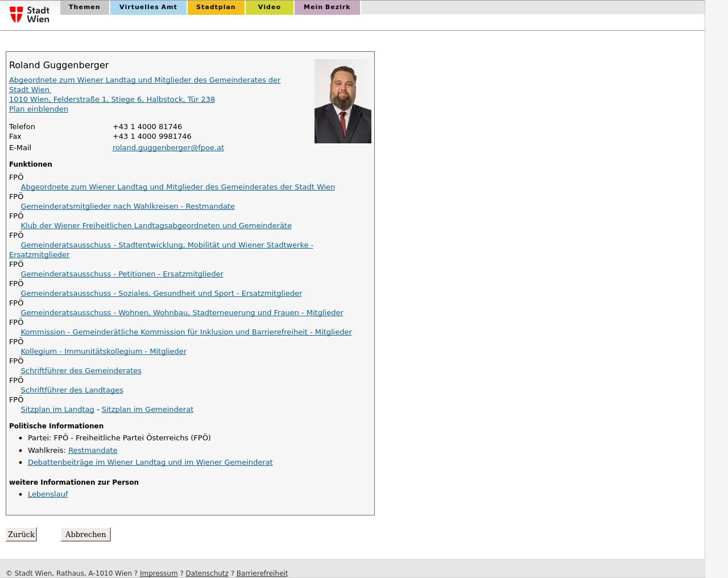728x578 pixels.
Task: Open the Mein Bezirk tab
Action: (326, 7)
